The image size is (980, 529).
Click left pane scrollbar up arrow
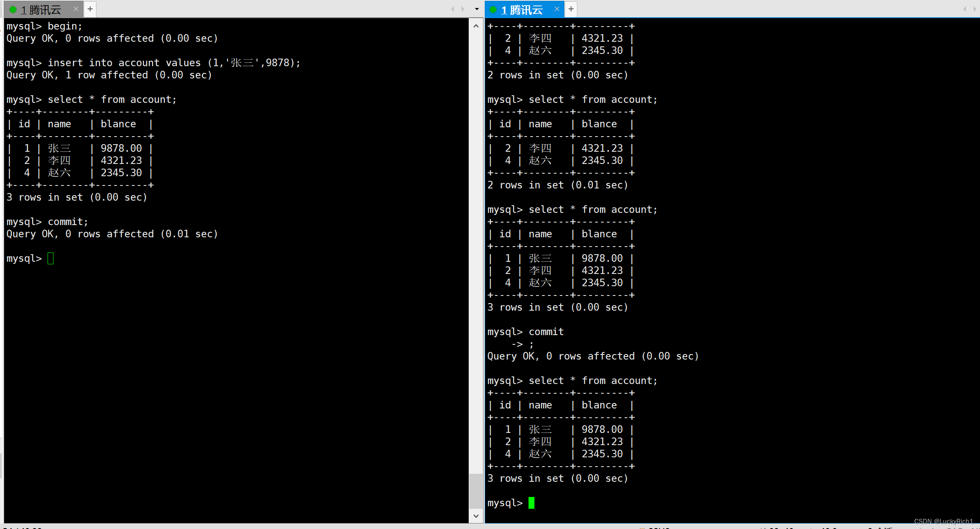click(476, 26)
